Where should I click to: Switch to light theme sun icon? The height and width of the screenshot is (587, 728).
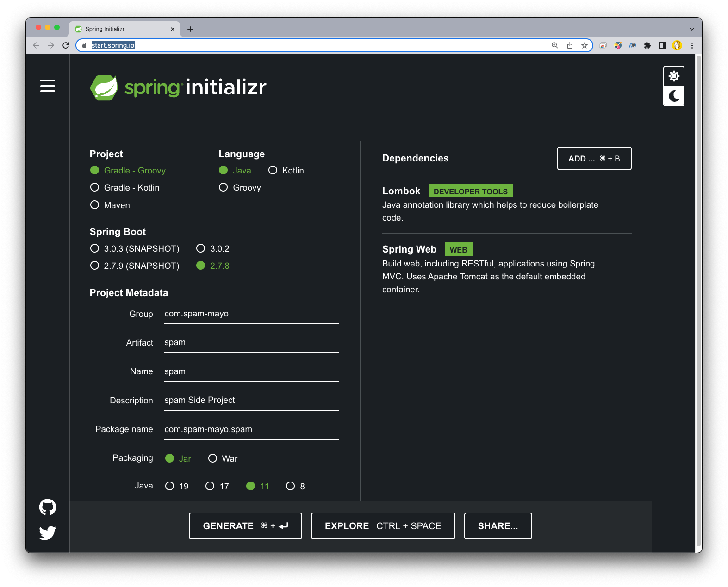(x=674, y=76)
